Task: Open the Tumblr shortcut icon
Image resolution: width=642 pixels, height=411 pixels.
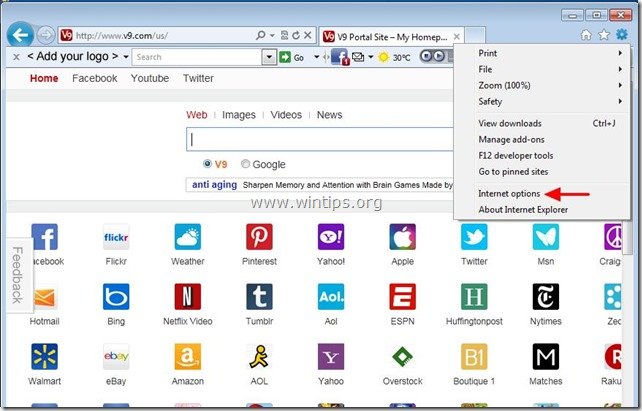Action: [259, 297]
